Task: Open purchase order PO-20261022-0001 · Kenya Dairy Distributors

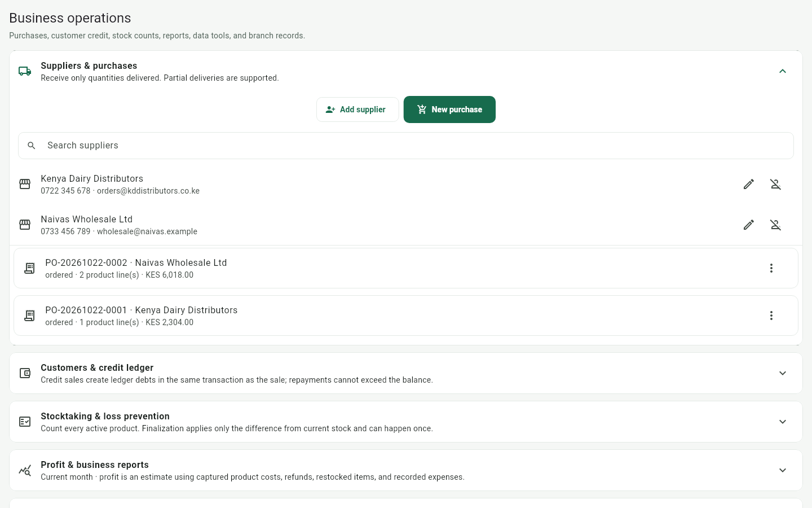Action: tap(406, 316)
